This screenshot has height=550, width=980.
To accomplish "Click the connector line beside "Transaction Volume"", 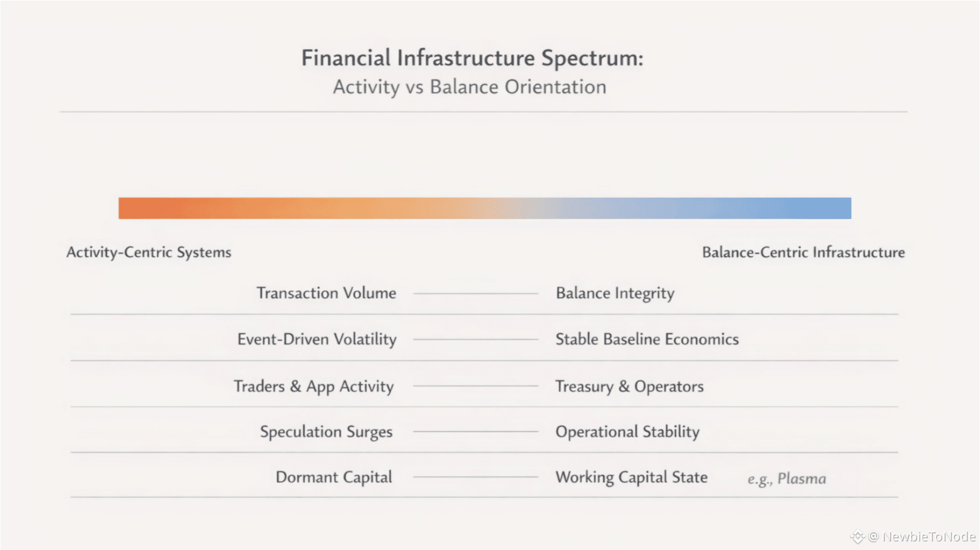I will pyautogui.click(x=475, y=294).
